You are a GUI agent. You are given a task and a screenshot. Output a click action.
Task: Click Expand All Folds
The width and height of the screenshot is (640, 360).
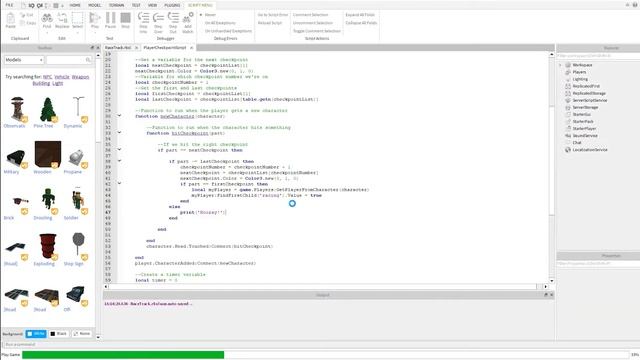coord(360,15)
